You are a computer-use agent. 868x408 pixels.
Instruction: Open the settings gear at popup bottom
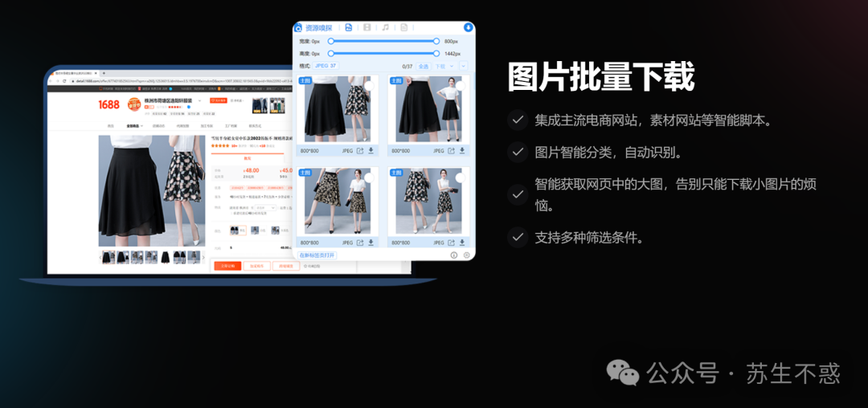(x=467, y=255)
